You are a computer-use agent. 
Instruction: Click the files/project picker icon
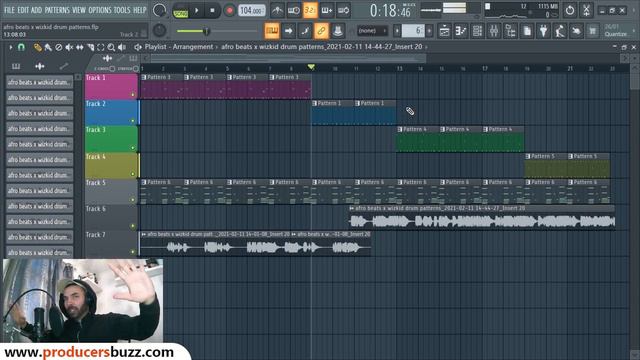tap(527, 31)
